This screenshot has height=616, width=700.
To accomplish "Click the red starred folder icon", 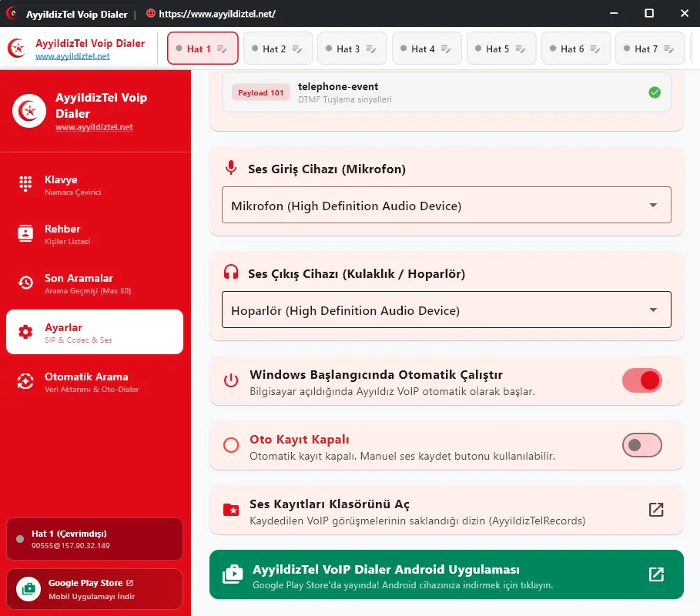I will coord(231,509).
